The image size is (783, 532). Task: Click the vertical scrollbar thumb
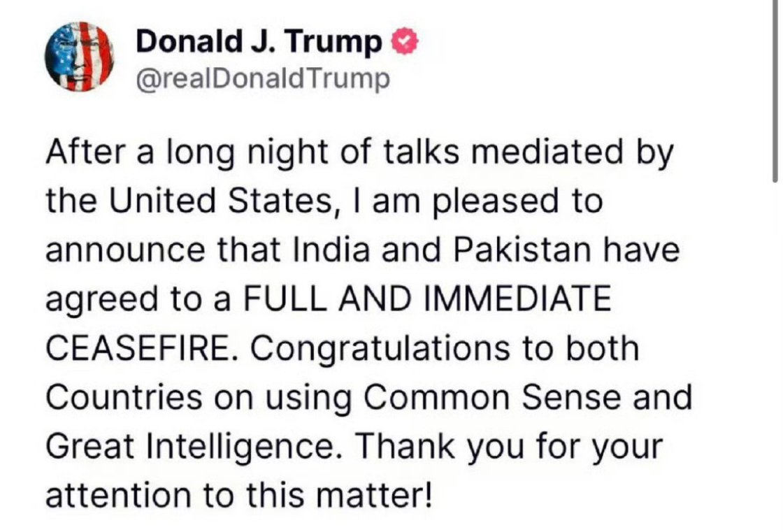tap(775, 92)
